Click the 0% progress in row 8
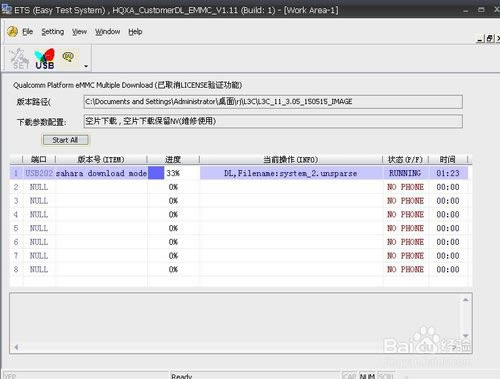This screenshot has height=379, width=500. point(173,269)
